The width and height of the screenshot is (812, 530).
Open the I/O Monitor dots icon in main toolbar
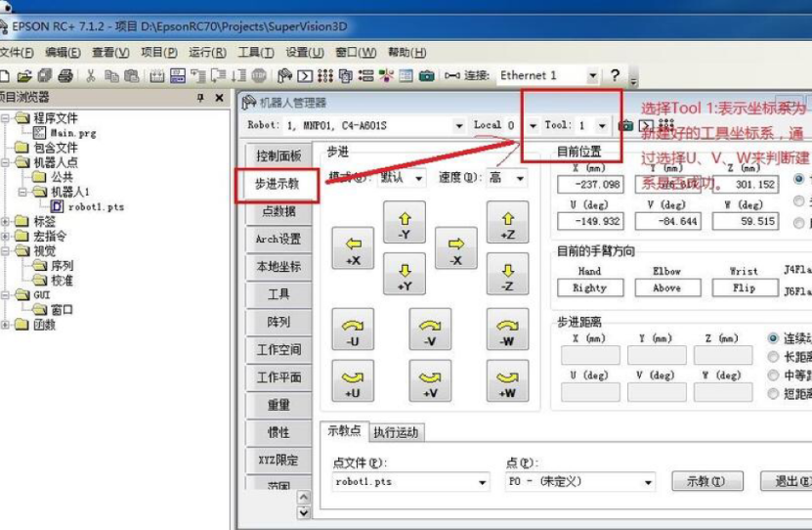pos(325,76)
